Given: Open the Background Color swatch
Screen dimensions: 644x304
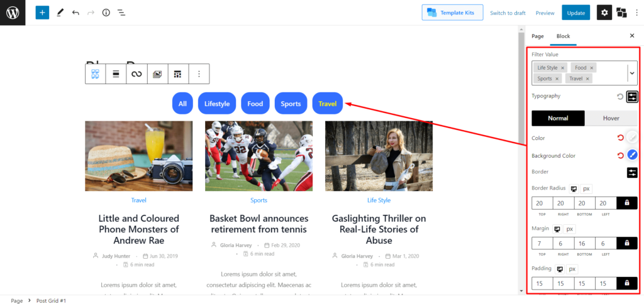Looking at the screenshot, I should click(632, 155).
